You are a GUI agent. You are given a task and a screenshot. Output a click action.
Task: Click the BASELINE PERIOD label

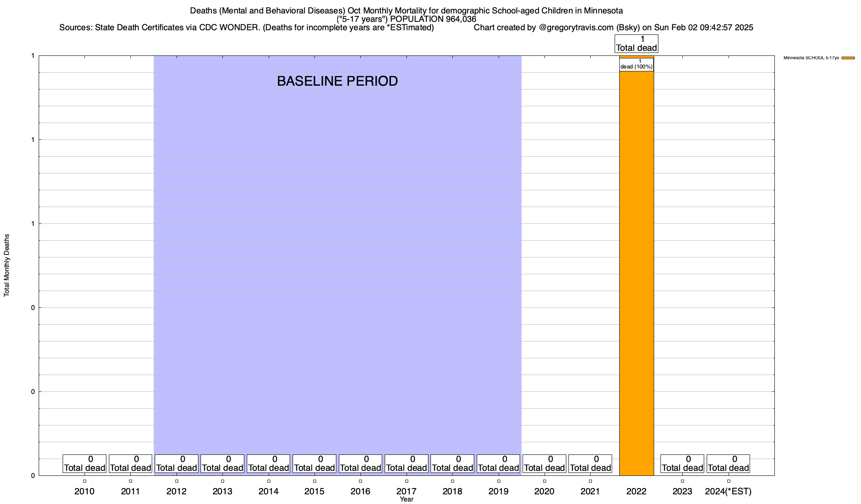click(x=337, y=81)
